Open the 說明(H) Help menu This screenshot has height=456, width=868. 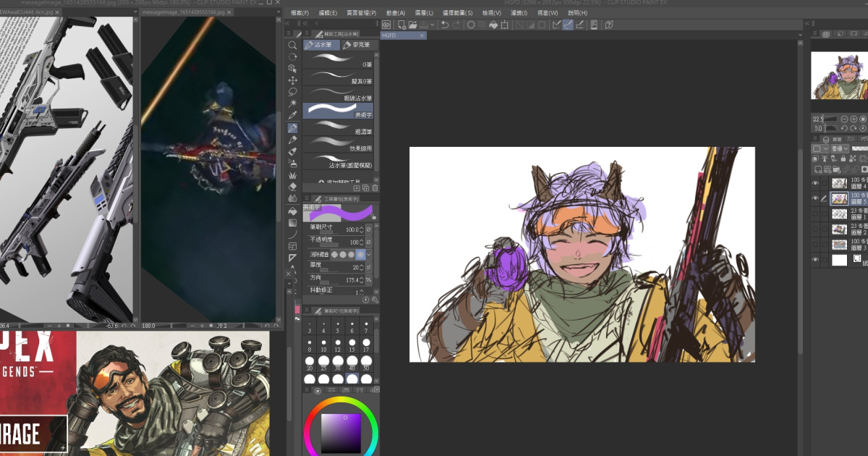pyautogui.click(x=578, y=13)
